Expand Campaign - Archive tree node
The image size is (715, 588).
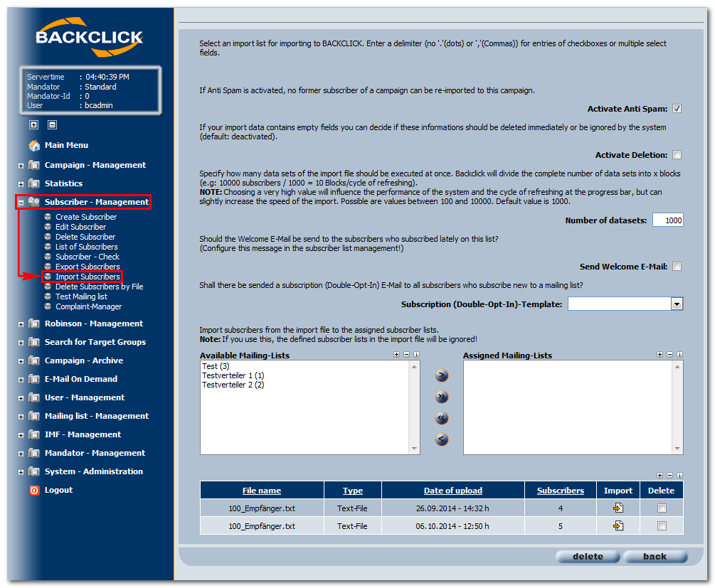coord(21,361)
